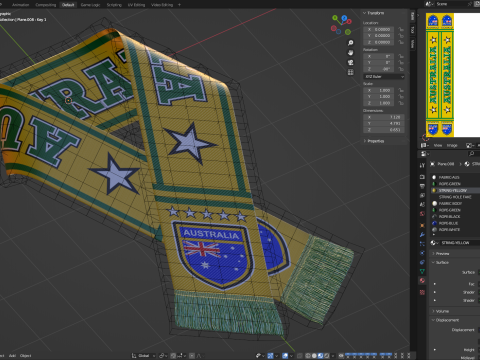Toggle snapping magnet in viewport header
Image resolution: width=480 pixels, height=360 pixels.
click(x=173, y=356)
